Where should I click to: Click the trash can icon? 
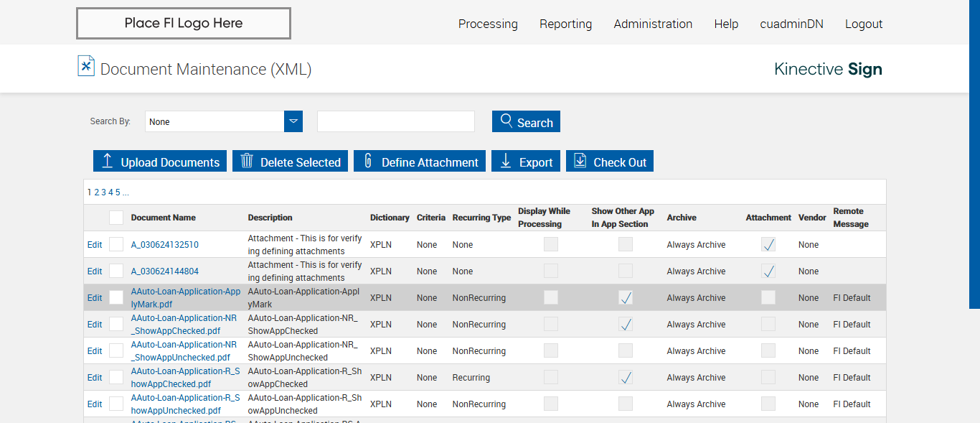247,161
